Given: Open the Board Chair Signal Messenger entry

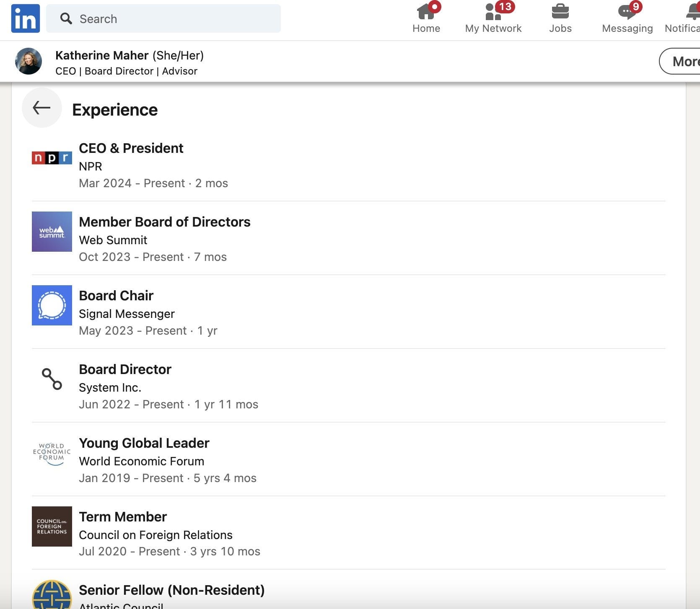Looking at the screenshot, I should coord(348,312).
